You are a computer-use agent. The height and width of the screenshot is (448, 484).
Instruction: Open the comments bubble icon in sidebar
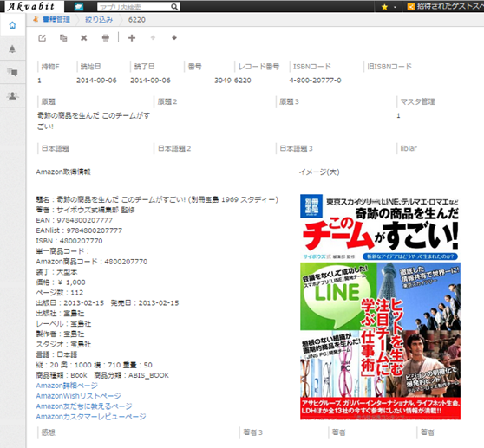tap(12, 72)
